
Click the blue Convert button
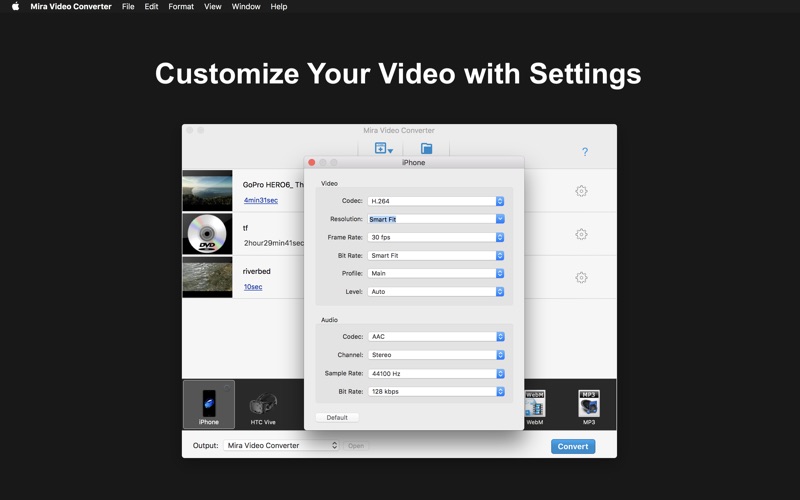coord(572,446)
